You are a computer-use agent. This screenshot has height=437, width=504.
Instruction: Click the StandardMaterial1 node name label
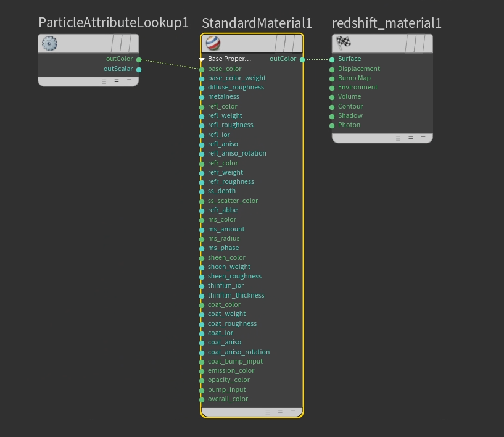[x=257, y=23]
